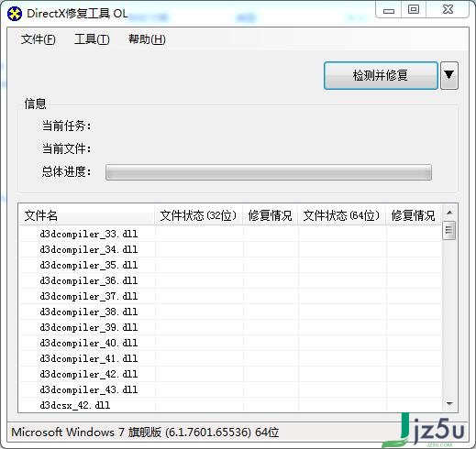The width and height of the screenshot is (476, 449).
Task: Select d3dcompiler_43.dll in the file list
Action: click(x=89, y=389)
